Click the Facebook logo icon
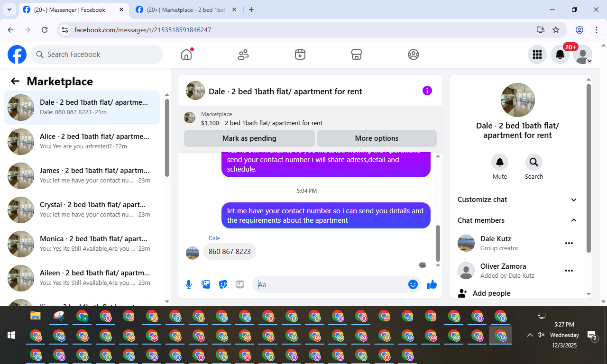This screenshot has height=364, width=607. 17,55
